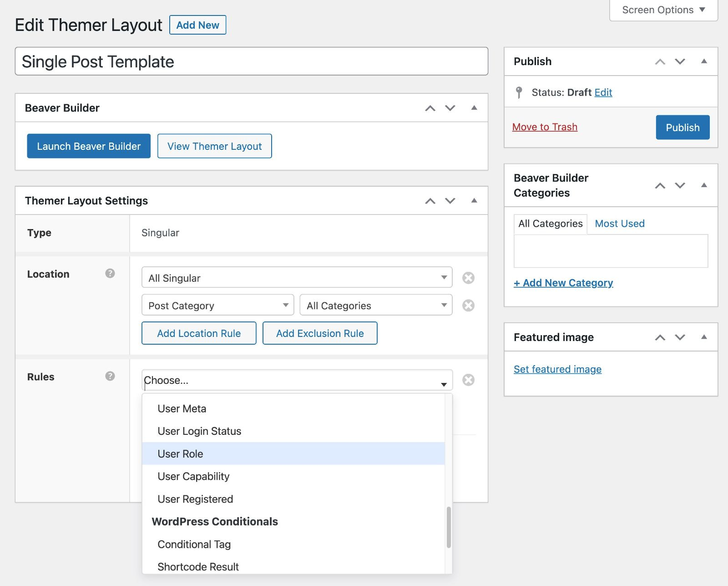Switch to the Most Used tab
The width and height of the screenshot is (728, 586).
pyautogui.click(x=619, y=224)
